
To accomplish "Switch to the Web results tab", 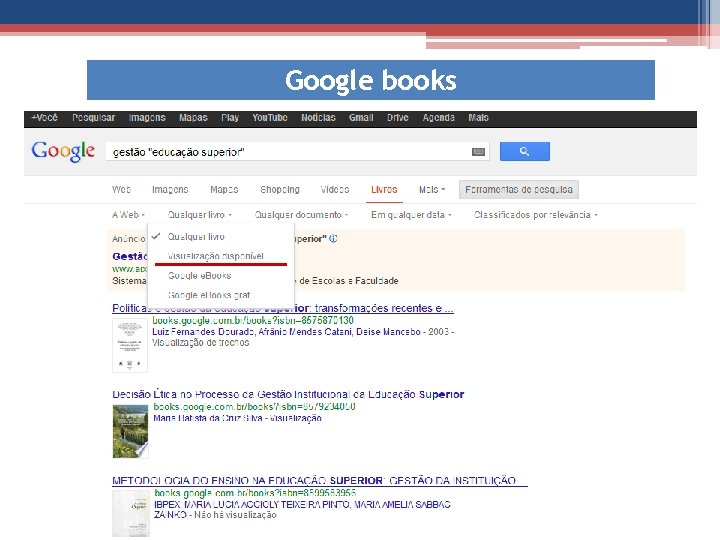I will [x=121, y=189].
